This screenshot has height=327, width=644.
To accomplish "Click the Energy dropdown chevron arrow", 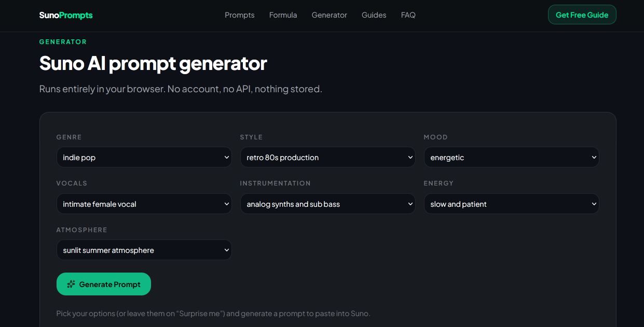I will pyautogui.click(x=594, y=204).
